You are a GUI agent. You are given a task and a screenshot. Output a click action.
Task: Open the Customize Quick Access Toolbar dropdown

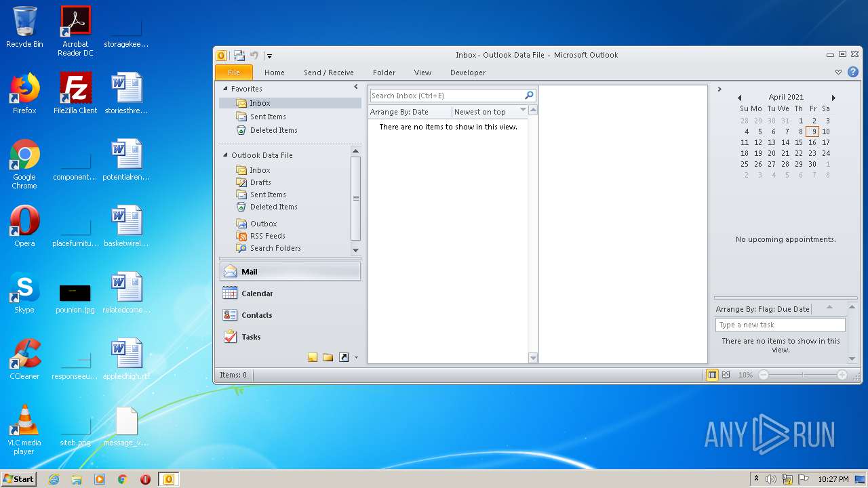pyautogui.click(x=269, y=56)
